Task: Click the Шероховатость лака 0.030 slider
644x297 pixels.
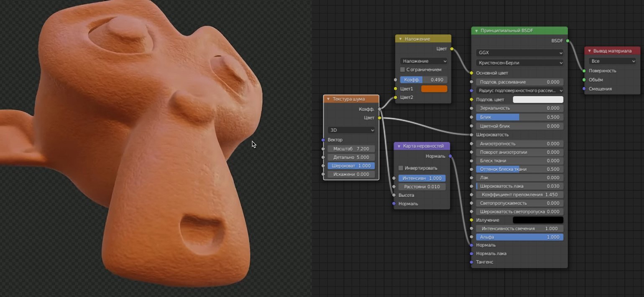Action: pyautogui.click(x=519, y=186)
